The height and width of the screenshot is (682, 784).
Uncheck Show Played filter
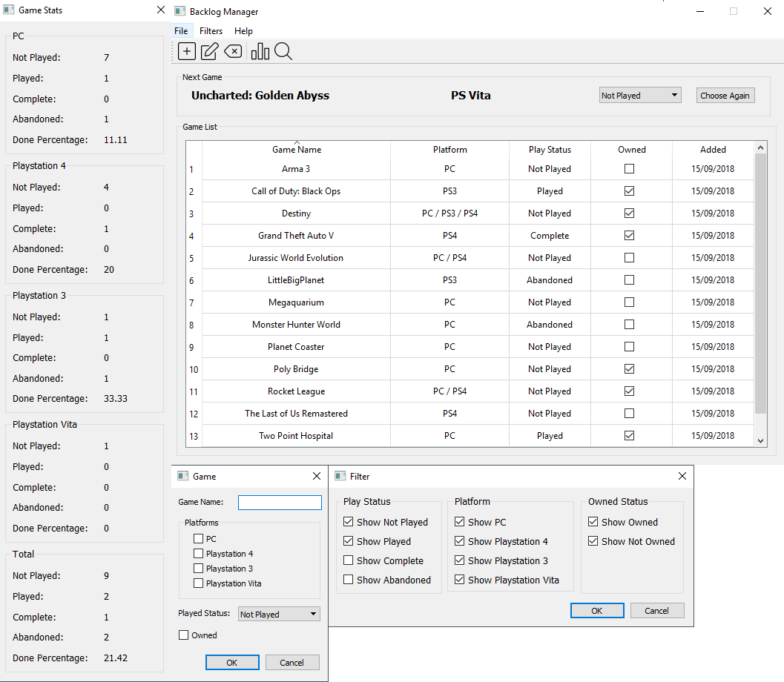pos(349,541)
